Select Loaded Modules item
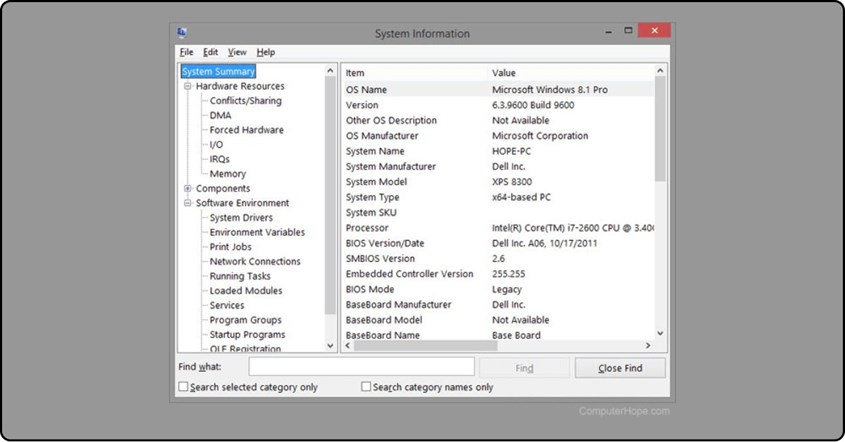Viewport: 845px width, 442px height. coord(246,291)
